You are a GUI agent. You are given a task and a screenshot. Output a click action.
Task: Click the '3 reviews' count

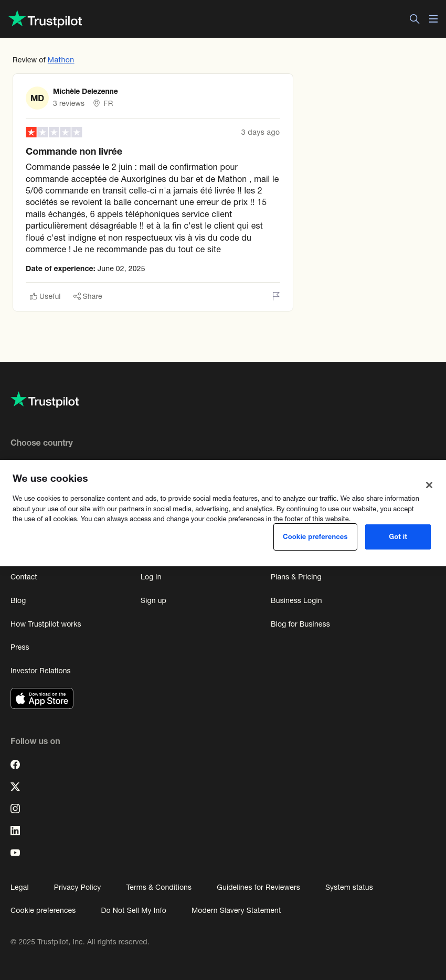click(69, 103)
